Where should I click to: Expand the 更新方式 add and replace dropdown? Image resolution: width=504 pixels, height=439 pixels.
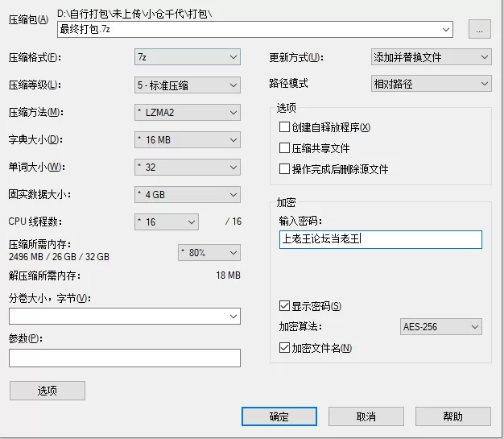click(432, 57)
